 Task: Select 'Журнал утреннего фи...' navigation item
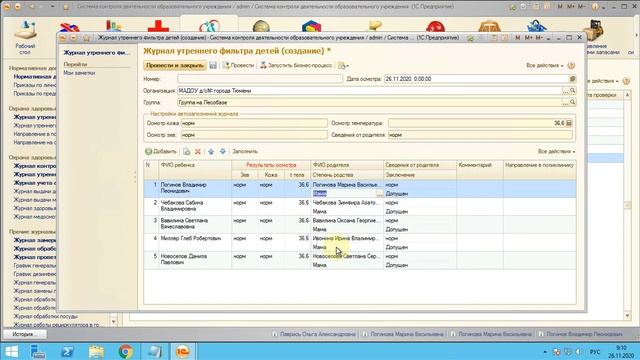point(96,53)
